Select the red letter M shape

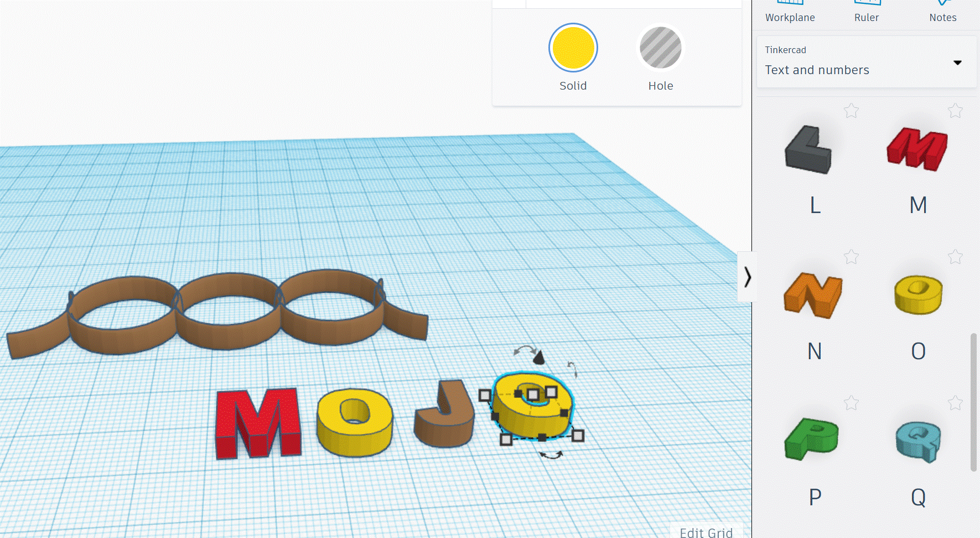917,149
